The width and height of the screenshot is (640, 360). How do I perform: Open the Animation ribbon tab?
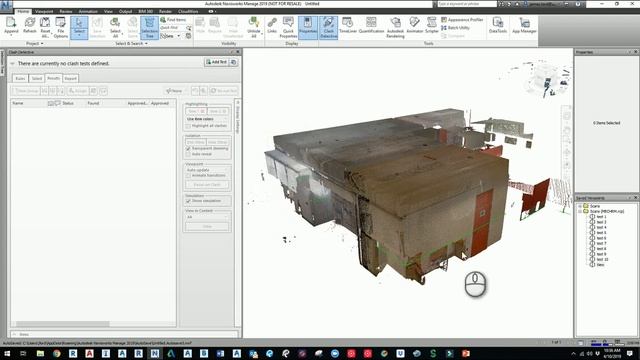[88, 11]
